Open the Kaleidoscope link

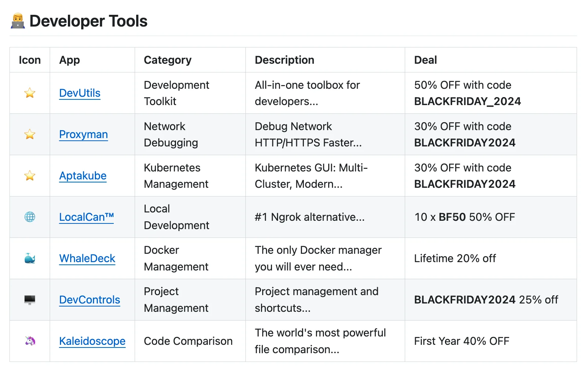(92, 341)
